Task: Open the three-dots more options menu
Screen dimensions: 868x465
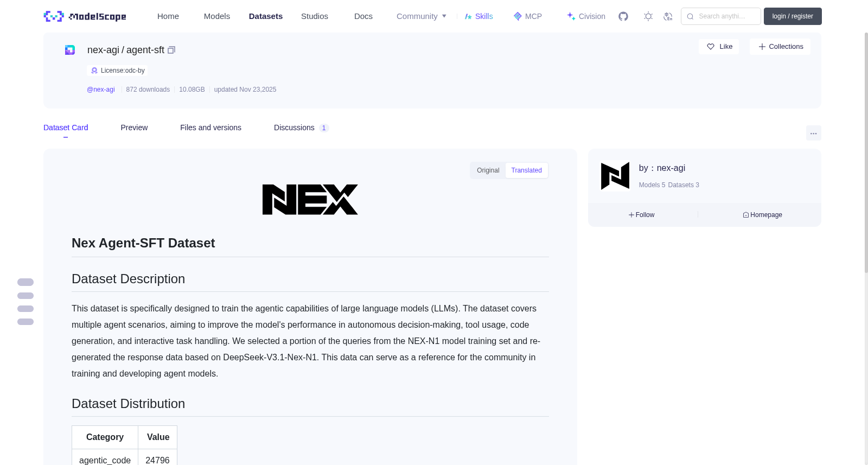Action: tap(813, 133)
